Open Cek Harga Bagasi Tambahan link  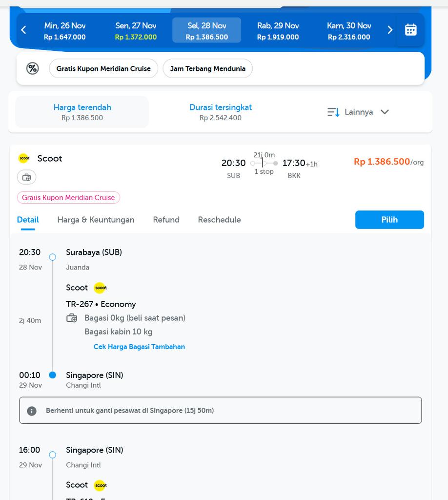coord(139,347)
